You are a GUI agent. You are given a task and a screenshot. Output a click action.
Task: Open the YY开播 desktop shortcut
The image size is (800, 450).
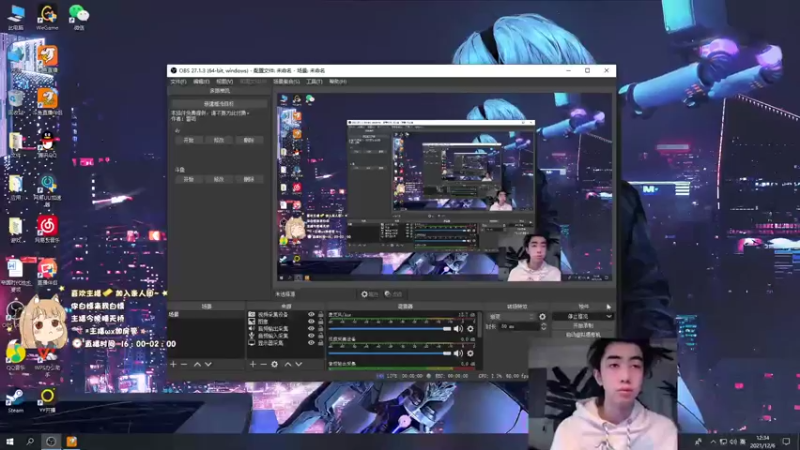click(x=47, y=401)
